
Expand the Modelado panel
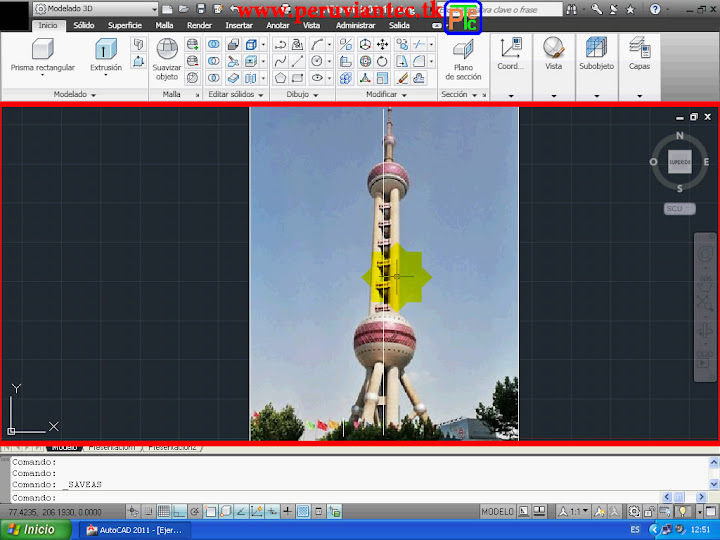pyautogui.click(x=74, y=94)
